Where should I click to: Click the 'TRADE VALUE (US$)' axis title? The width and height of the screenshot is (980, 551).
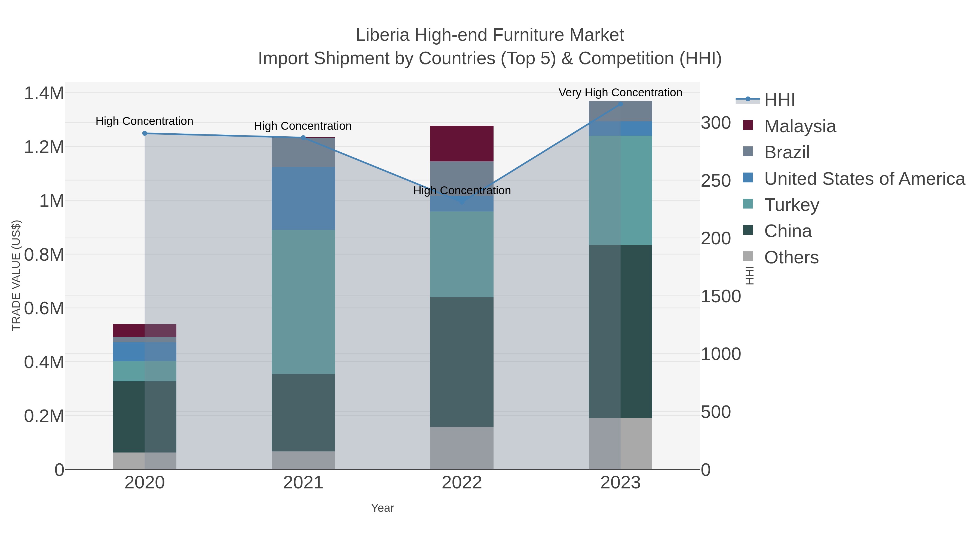coord(16,275)
